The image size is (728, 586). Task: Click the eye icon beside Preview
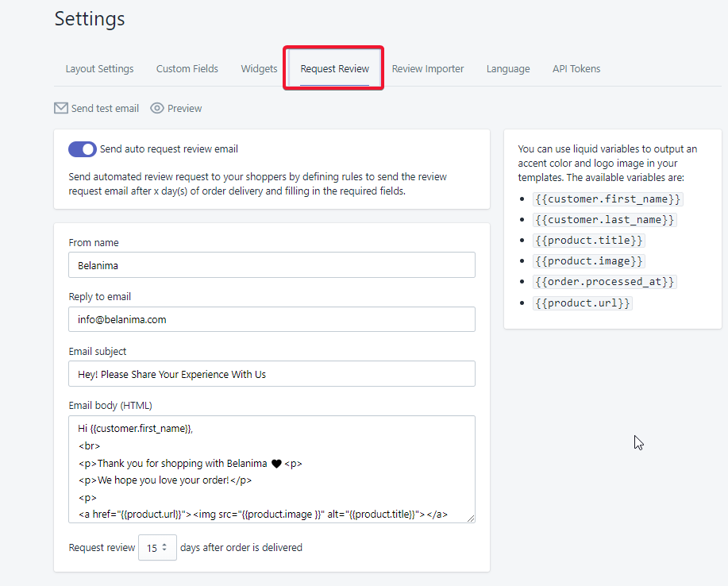click(x=157, y=108)
